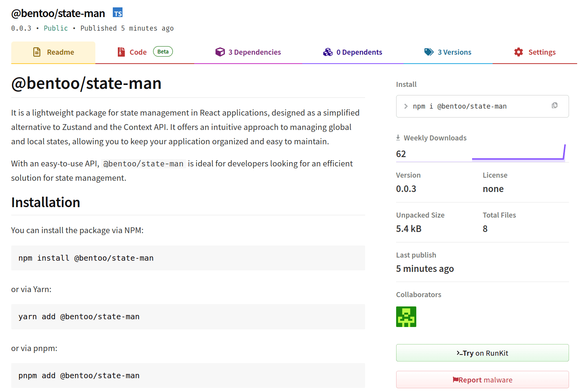Click the TypeScript TS badge icon
The image size is (588, 391).
click(118, 13)
